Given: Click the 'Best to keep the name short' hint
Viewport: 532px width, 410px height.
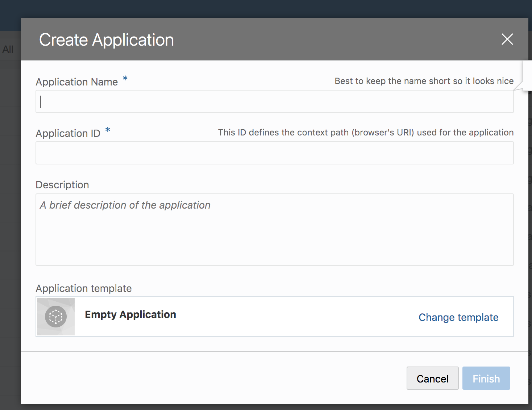Looking at the screenshot, I should (x=424, y=81).
